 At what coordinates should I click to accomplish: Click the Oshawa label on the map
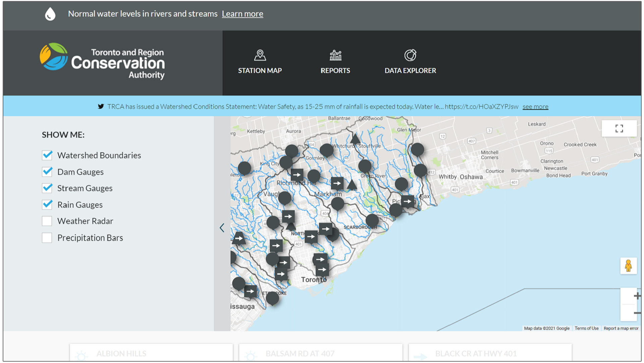click(x=471, y=177)
